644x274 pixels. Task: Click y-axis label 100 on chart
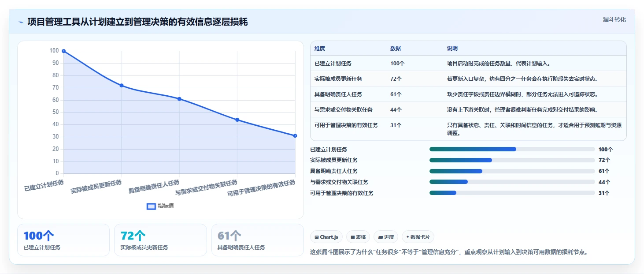[x=54, y=51]
